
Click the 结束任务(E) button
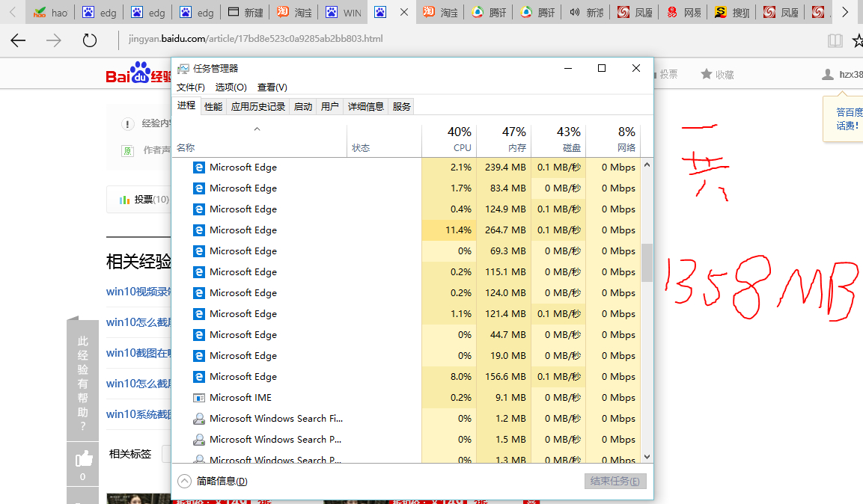[615, 482]
